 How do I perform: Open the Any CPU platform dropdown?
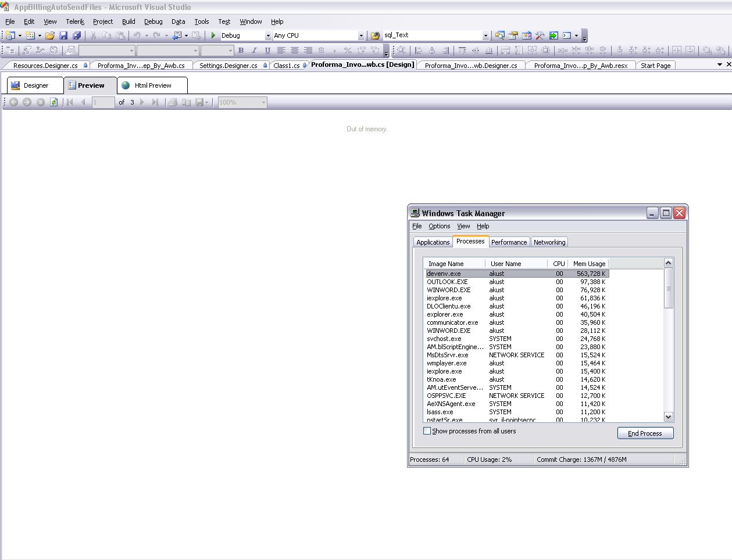[x=361, y=35]
